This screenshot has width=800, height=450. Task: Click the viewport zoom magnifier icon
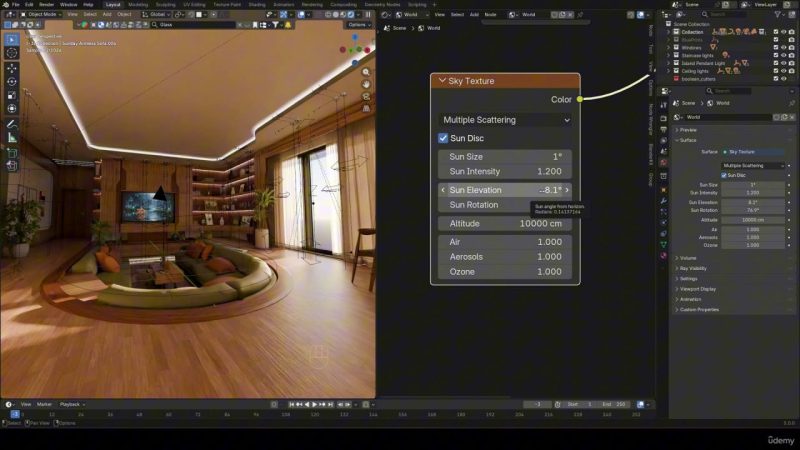click(367, 74)
